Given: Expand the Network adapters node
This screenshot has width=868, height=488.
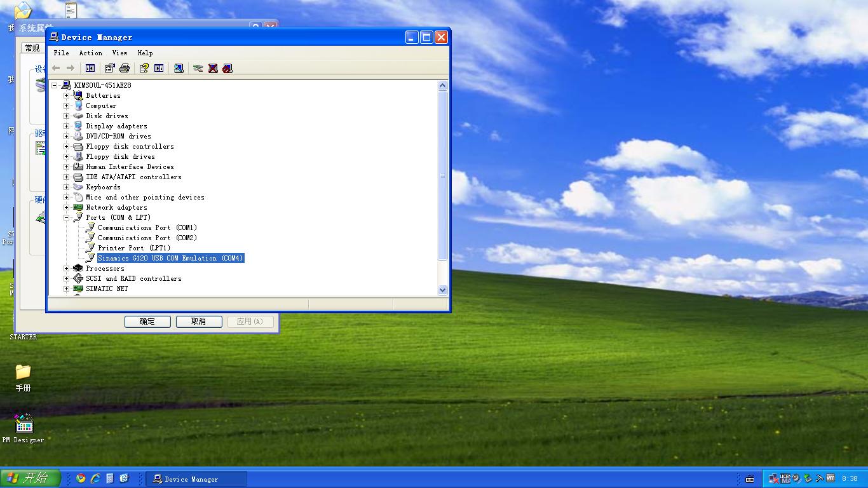Looking at the screenshot, I should click(66, 207).
